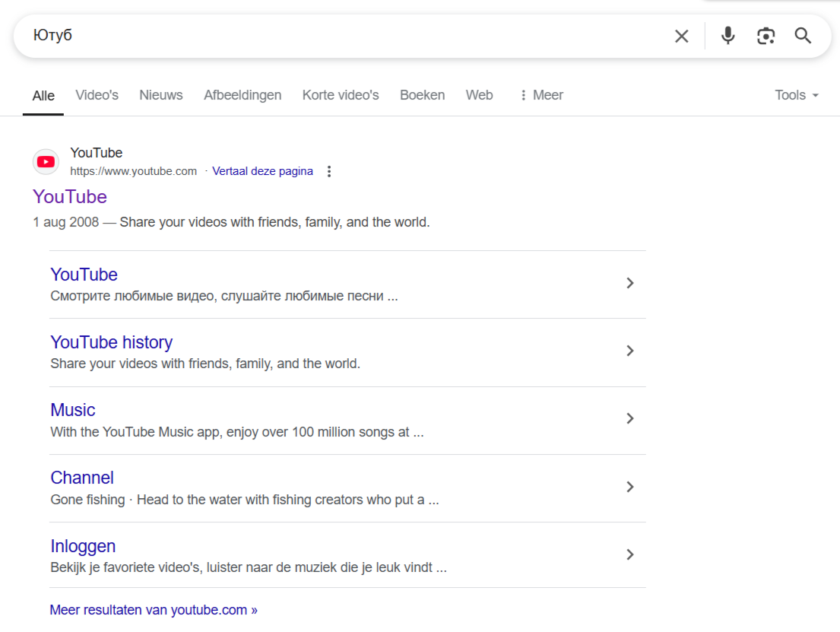840x632 pixels.
Task: Open the YouTube history sitelink
Action: (x=112, y=342)
